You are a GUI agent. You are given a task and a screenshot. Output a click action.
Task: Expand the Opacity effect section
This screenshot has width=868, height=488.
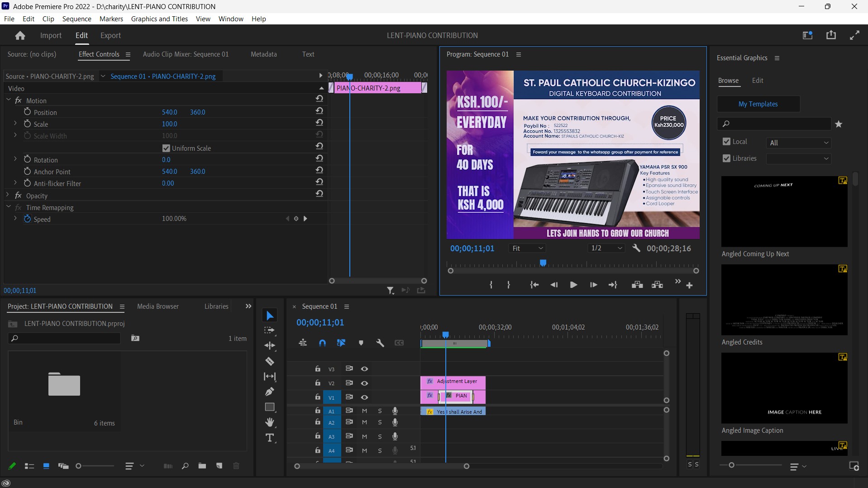tap(8, 196)
